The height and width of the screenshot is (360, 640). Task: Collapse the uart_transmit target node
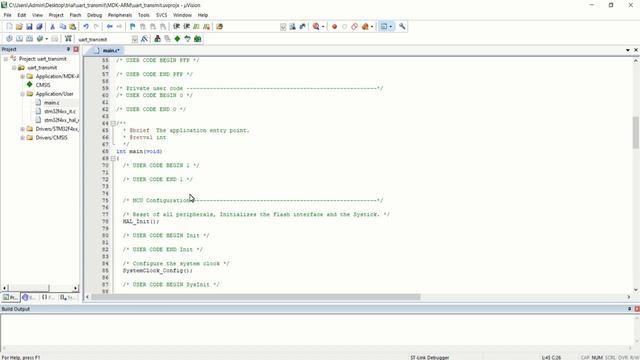tap(14, 68)
